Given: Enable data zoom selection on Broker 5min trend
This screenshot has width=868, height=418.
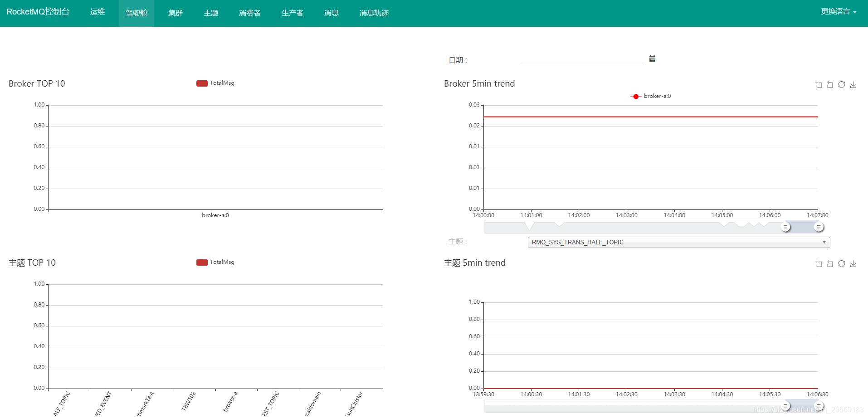Looking at the screenshot, I should tap(819, 84).
